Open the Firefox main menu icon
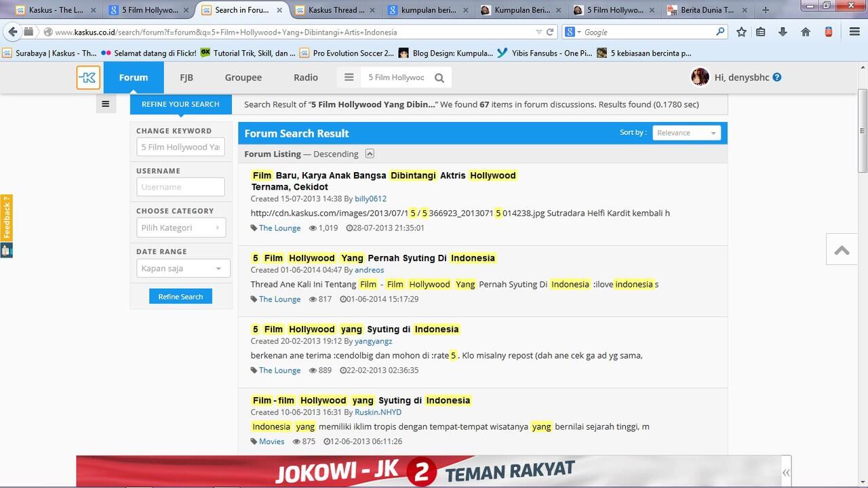The width and height of the screenshot is (868, 488). 855,32
